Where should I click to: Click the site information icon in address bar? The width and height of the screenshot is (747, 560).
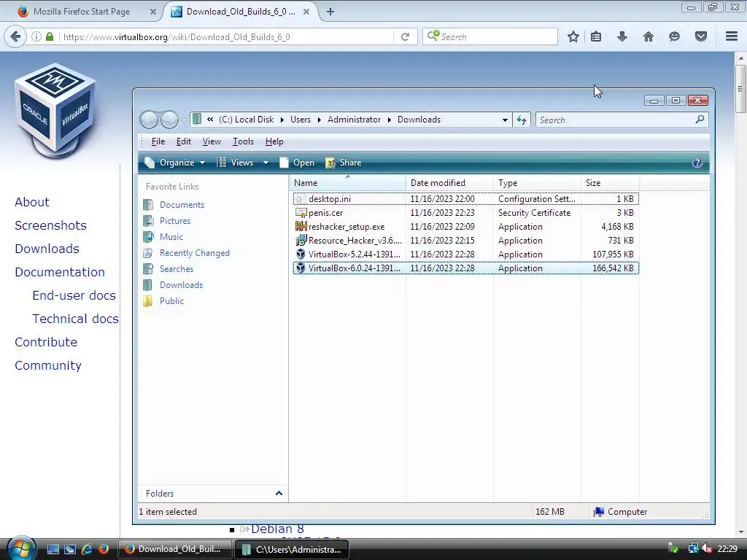[x=36, y=36]
